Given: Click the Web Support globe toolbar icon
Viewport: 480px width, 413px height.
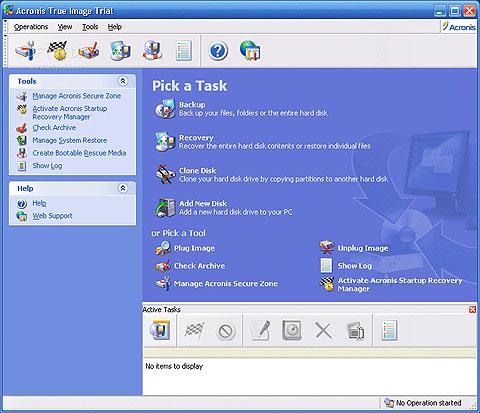Looking at the screenshot, I should pos(250,51).
